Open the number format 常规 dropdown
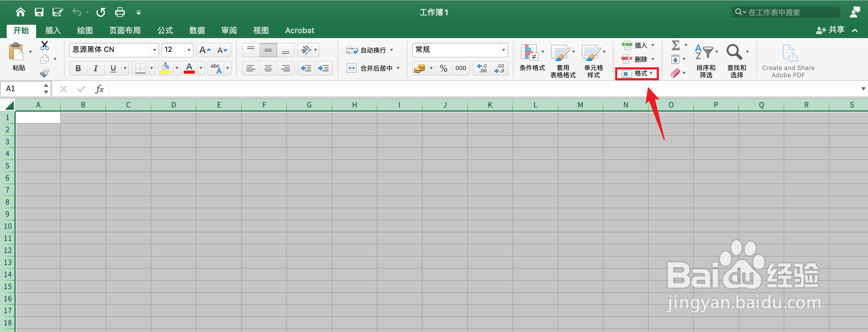Image resolution: width=868 pixels, height=332 pixels. tap(503, 50)
